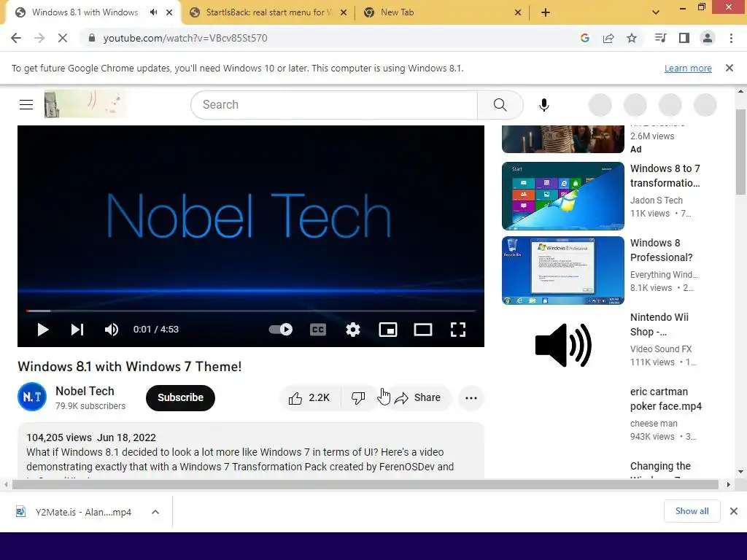The height and width of the screenshot is (560, 747).
Task: Dismiss the Chrome update notice
Action: tap(729, 68)
